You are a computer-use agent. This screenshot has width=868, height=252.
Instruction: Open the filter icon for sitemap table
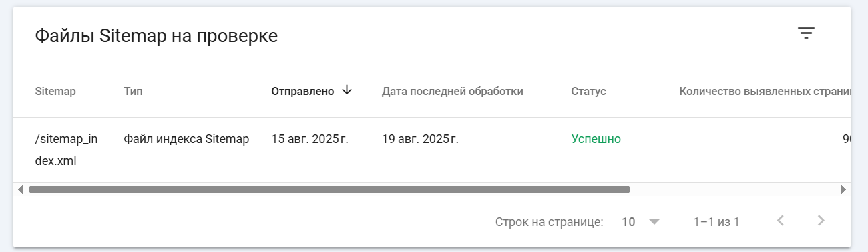pyautogui.click(x=807, y=33)
